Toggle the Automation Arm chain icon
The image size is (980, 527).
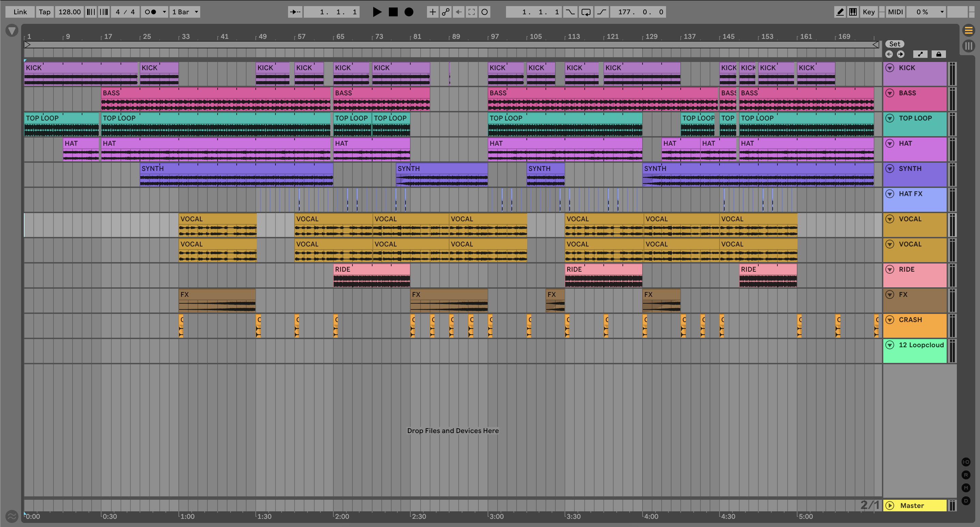point(445,12)
